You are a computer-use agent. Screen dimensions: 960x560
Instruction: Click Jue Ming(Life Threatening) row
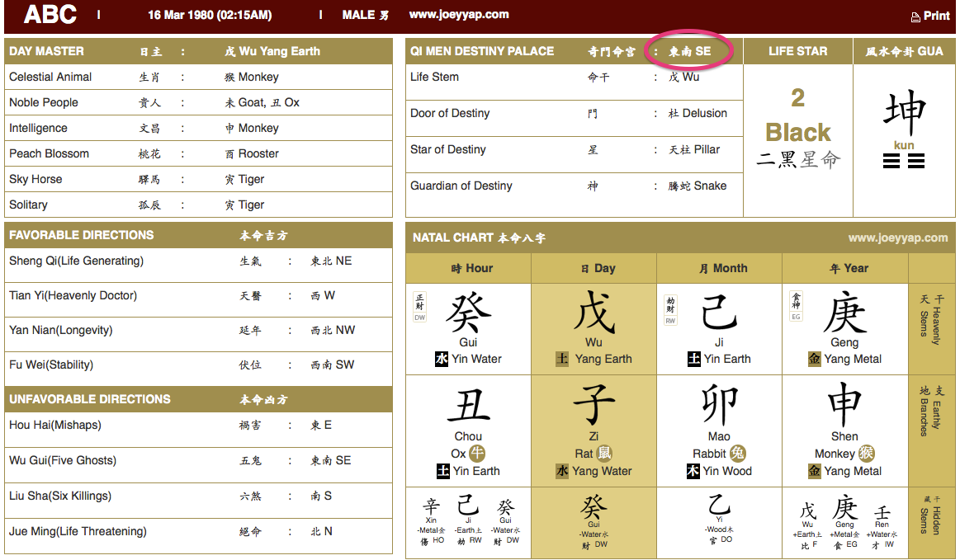click(198, 536)
